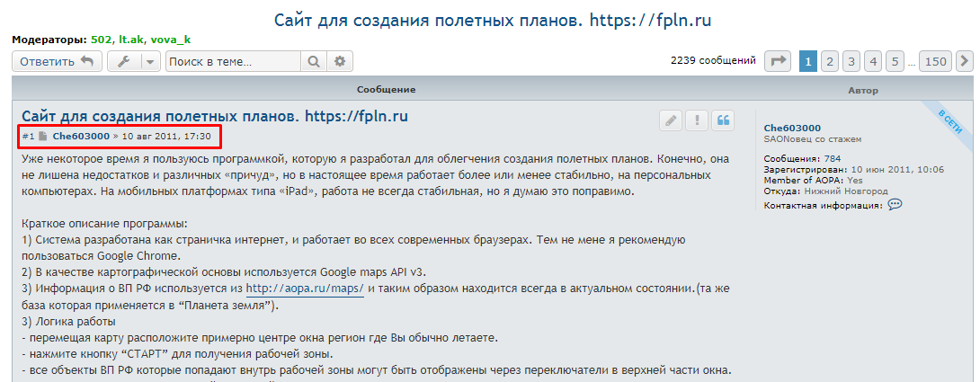Screen dimensions: 980x382
Task: Go to next page arrow
Action: click(x=965, y=61)
